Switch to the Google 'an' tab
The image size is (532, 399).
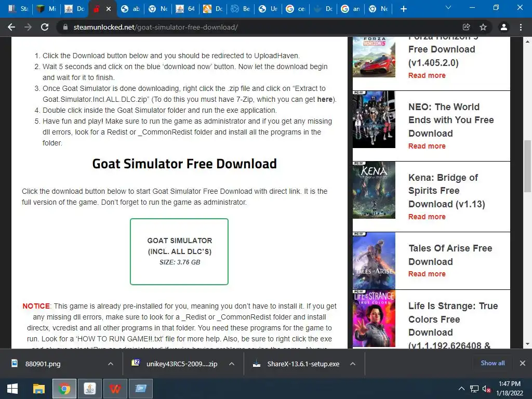click(x=351, y=9)
